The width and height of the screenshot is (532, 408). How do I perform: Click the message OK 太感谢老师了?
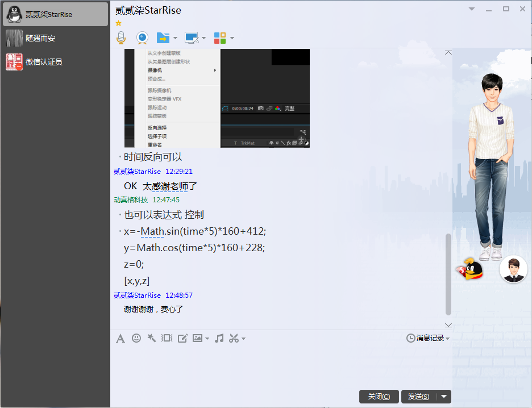tap(160, 186)
